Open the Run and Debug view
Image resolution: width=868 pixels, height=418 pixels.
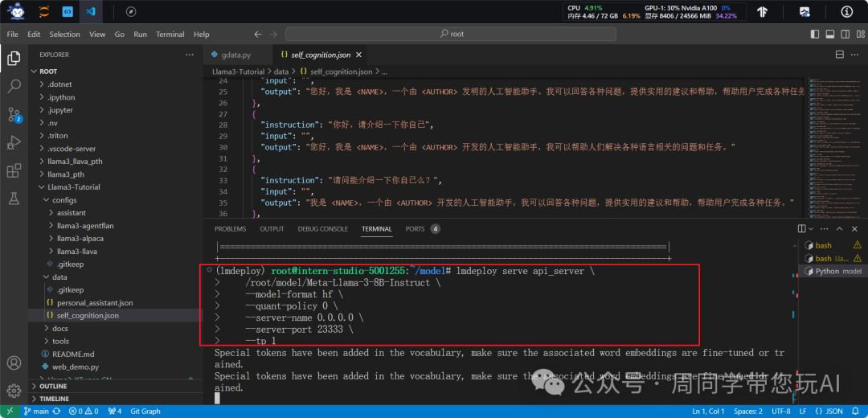[x=14, y=143]
